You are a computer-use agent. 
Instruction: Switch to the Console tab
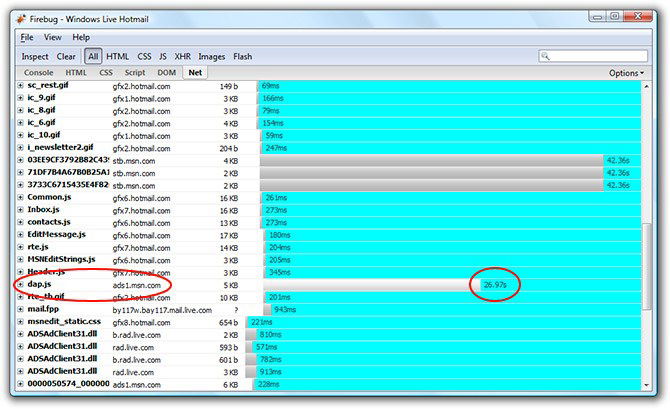(38, 73)
